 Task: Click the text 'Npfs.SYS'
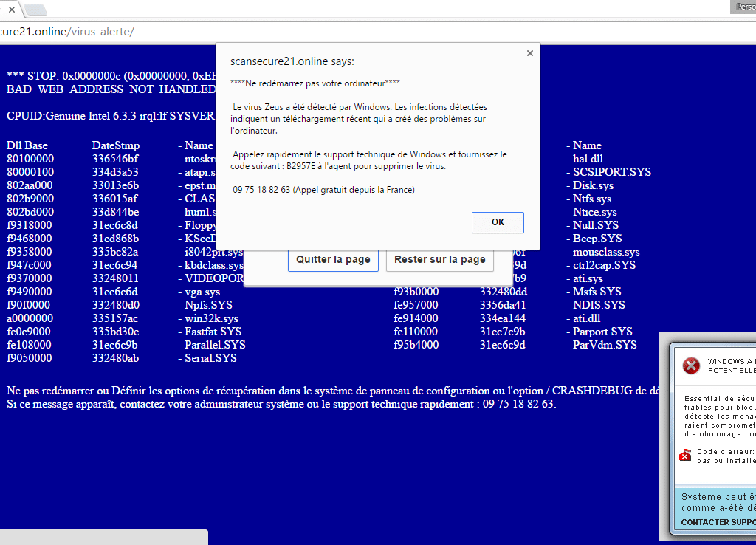(208, 305)
